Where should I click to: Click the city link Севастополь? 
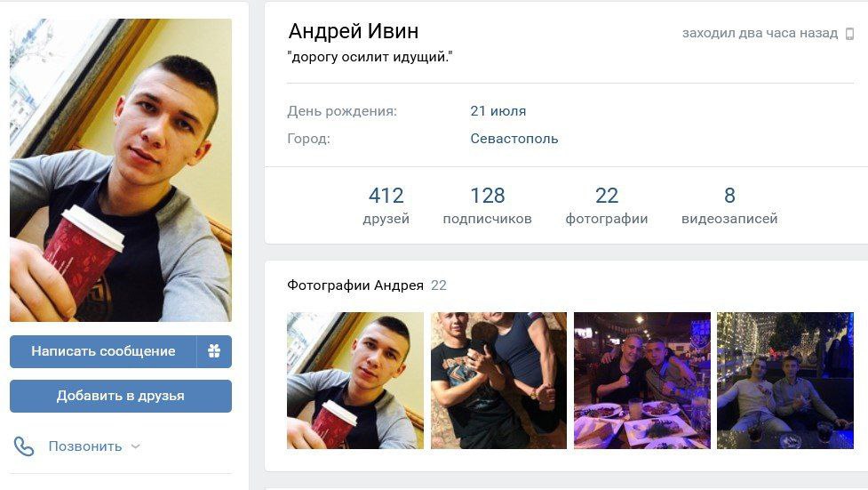(x=514, y=139)
